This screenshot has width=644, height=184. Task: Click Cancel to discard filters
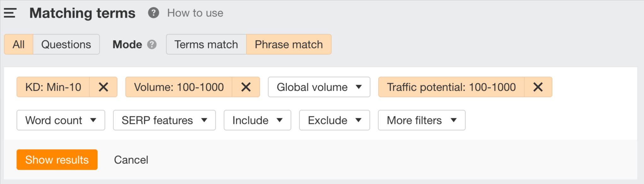click(131, 160)
